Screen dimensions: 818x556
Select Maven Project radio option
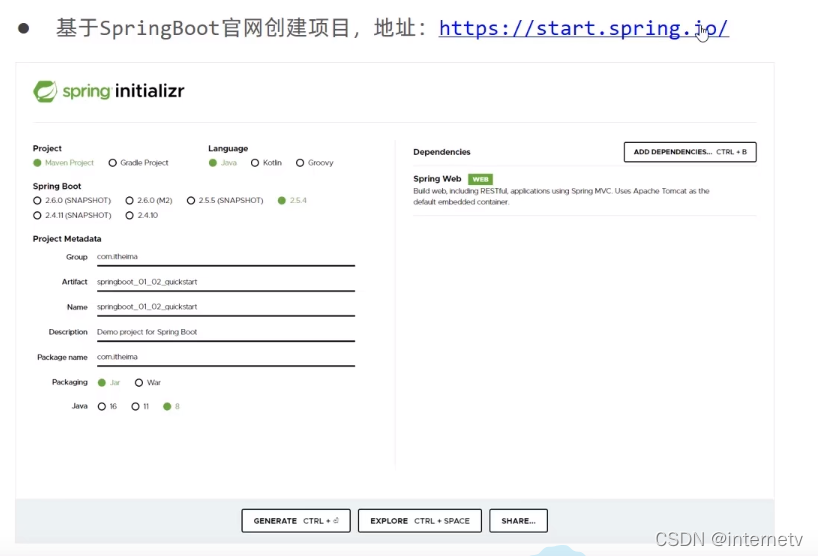pos(63,163)
